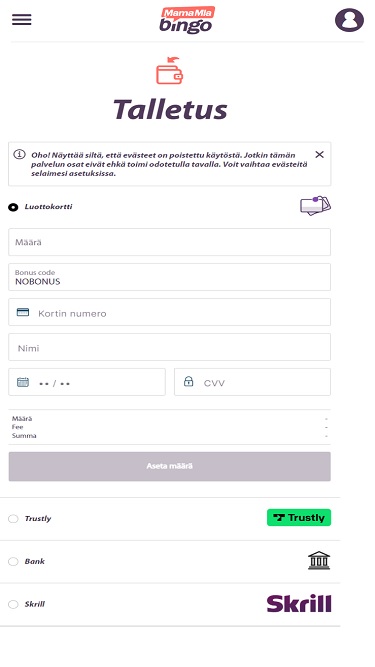The height and width of the screenshot is (667, 375).
Task: Open the user profile icon
Action: pos(349,20)
